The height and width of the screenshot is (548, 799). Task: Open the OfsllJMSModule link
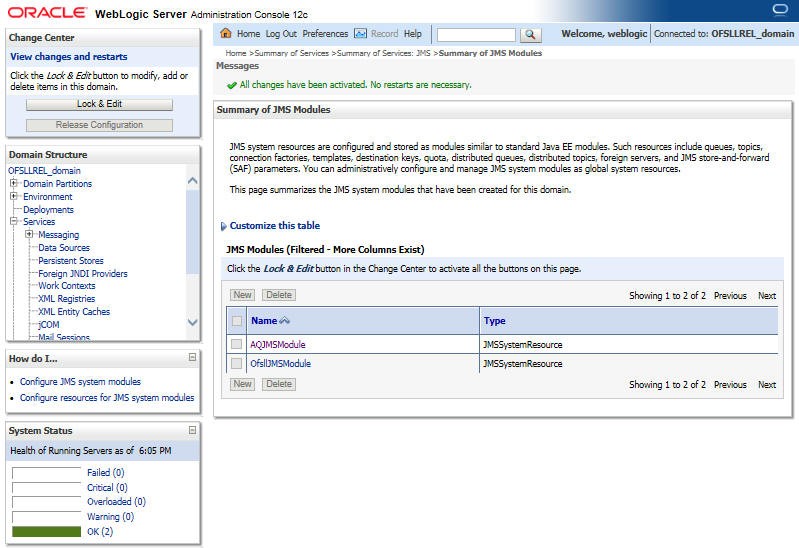click(280, 363)
